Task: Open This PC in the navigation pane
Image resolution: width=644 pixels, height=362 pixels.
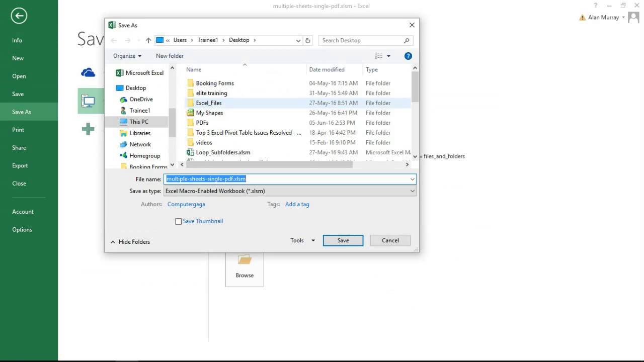Action: (x=139, y=121)
